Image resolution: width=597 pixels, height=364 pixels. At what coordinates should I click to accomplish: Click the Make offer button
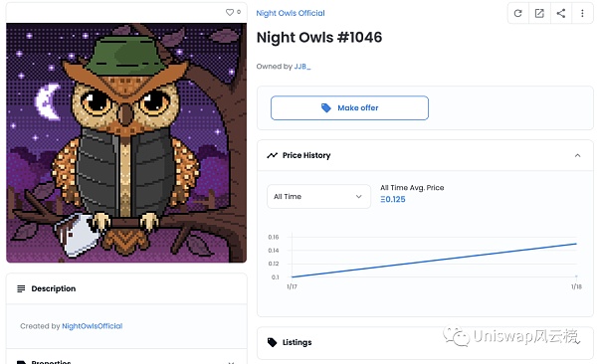click(349, 107)
